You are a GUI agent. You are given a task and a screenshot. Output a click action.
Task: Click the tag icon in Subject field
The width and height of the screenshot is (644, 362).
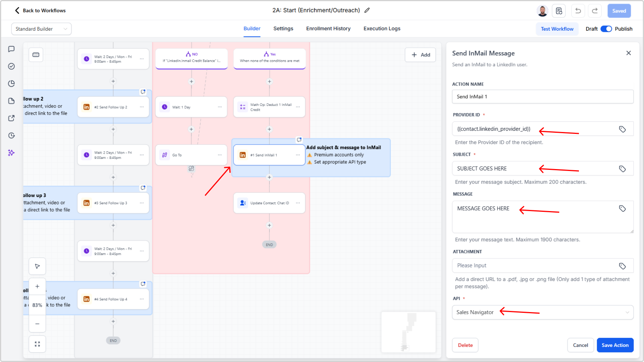coord(622,169)
